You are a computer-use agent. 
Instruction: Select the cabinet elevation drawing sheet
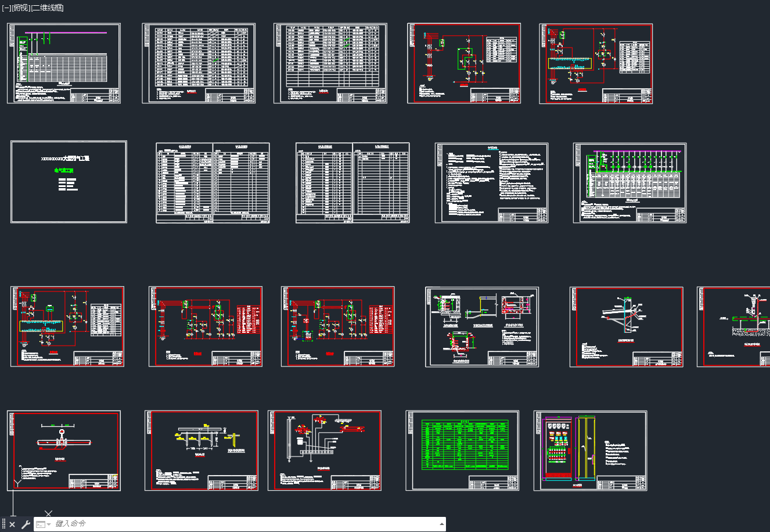pos(590,451)
